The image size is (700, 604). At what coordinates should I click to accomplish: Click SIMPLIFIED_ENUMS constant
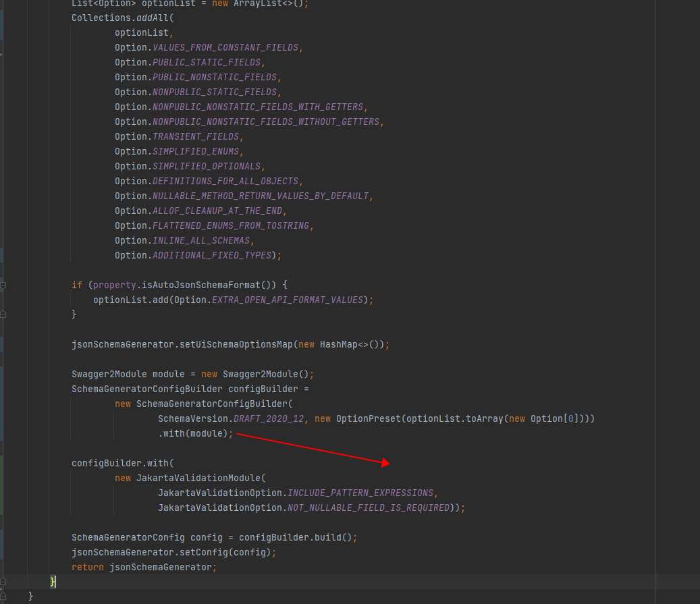point(196,151)
